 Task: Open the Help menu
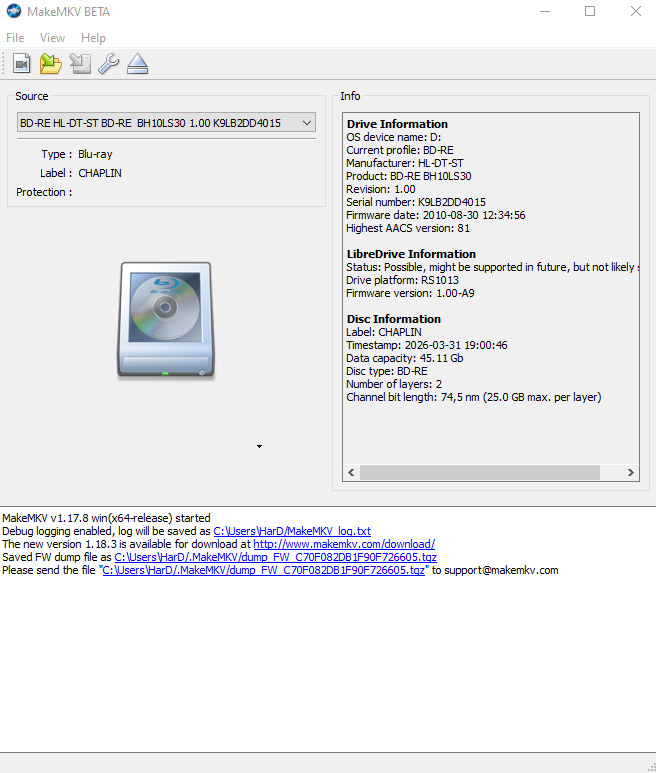[93, 38]
